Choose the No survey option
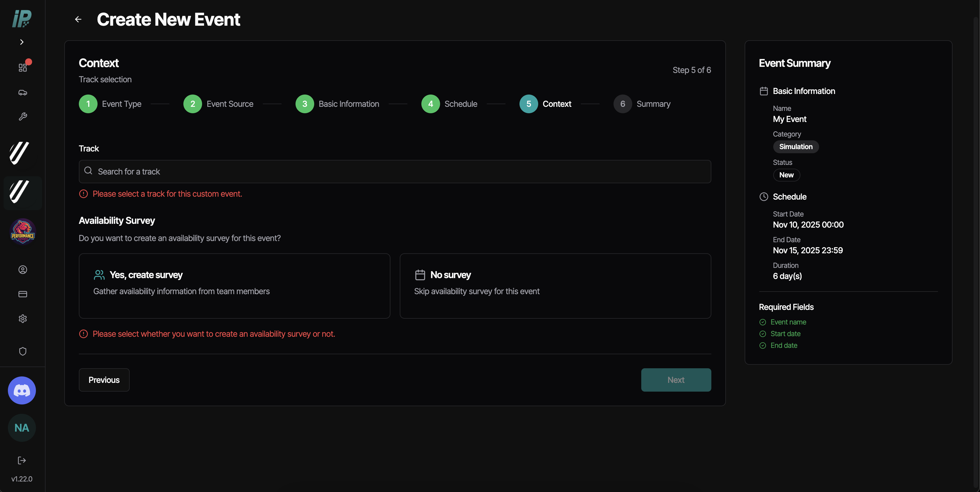This screenshot has height=492, width=980. pyautogui.click(x=555, y=286)
